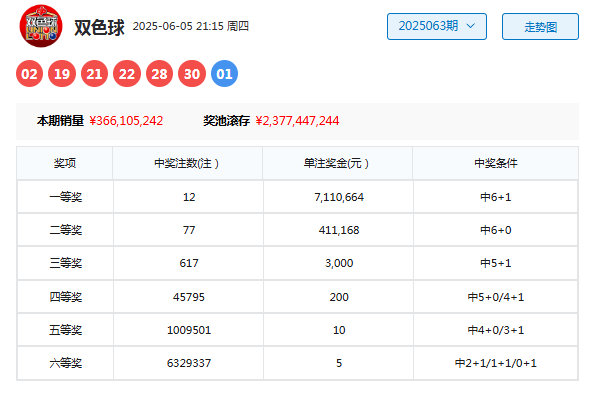The height and width of the screenshot is (395, 592).
Task: Click the 中奖条件 column header
Action: click(495, 163)
